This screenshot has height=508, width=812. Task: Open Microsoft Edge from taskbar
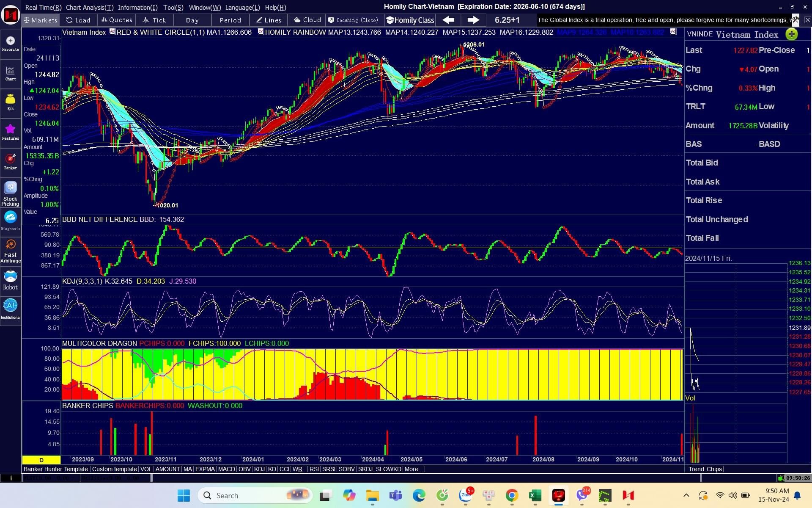pyautogui.click(x=419, y=495)
